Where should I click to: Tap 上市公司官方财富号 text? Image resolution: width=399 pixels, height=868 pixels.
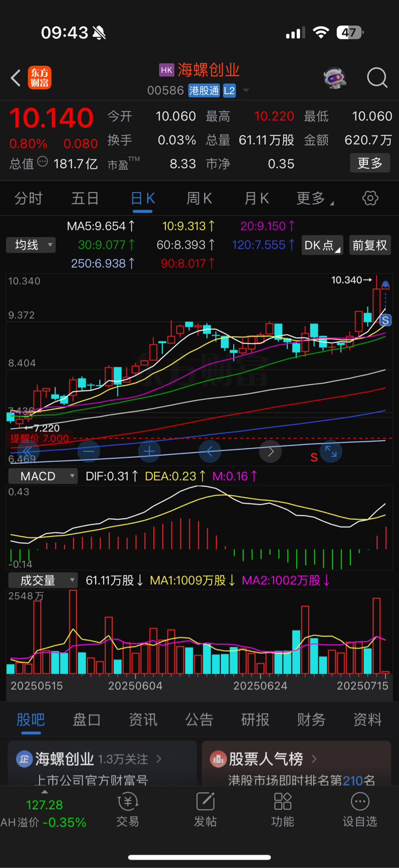click(x=91, y=780)
